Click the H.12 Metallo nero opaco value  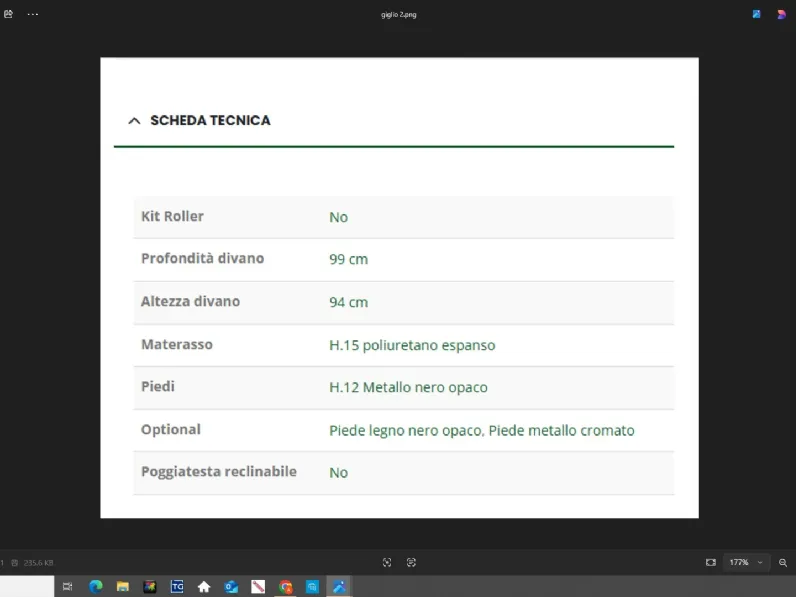[x=408, y=387]
